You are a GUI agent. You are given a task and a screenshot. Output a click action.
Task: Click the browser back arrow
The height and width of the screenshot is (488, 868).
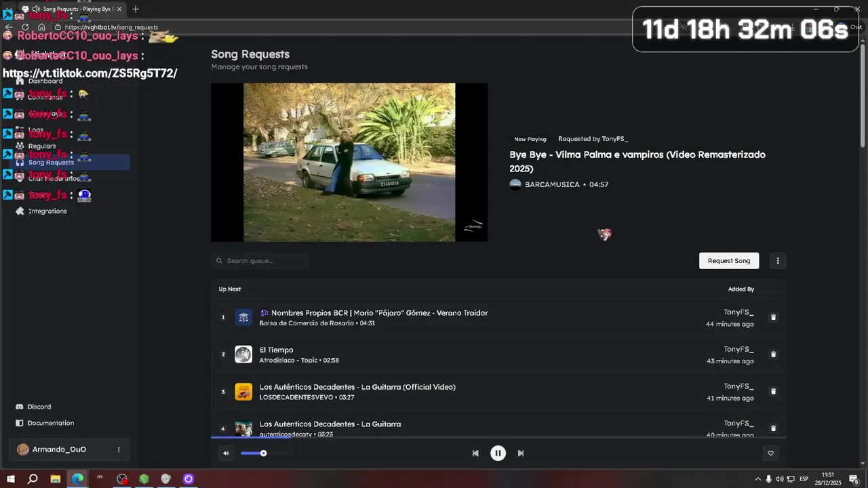tap(9, 27)
